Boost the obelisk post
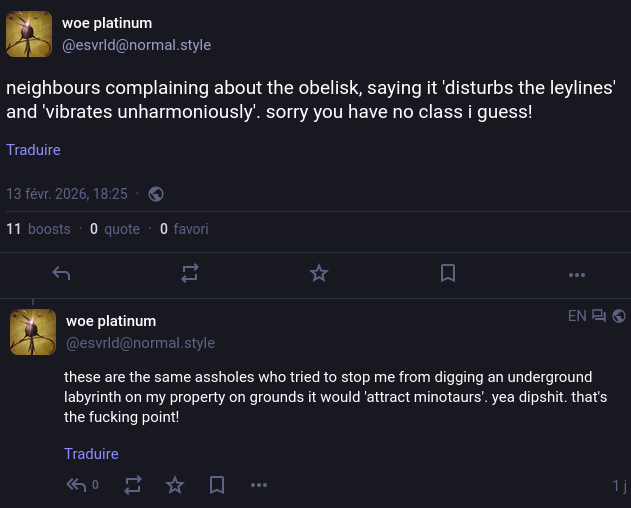631x508 pixels. pyautogui.click(x=190, y=273)
